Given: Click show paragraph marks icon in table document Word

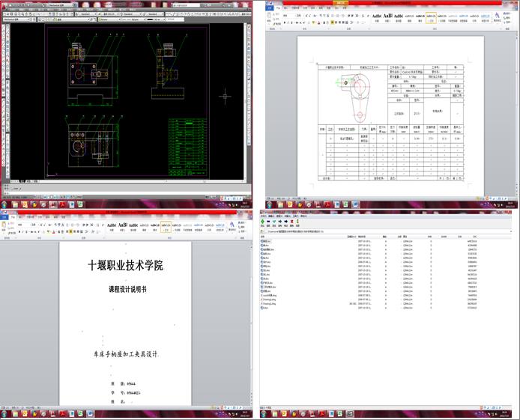Looking at the screenshot, I should [368, 16].
